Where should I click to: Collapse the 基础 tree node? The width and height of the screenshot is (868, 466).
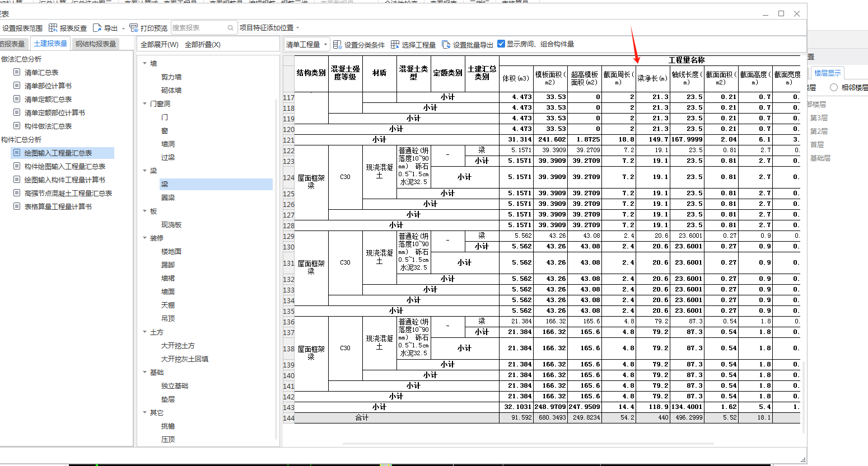coord(145,373)
